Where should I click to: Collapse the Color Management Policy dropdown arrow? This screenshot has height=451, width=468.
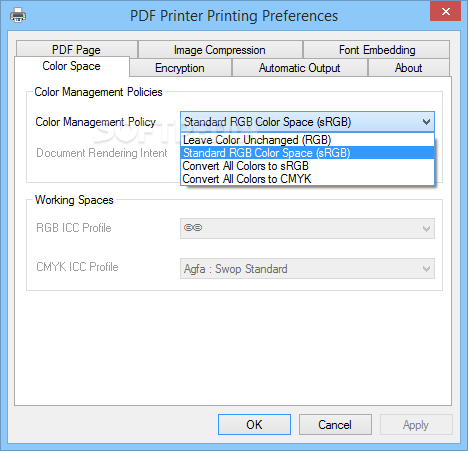[426, 122]
